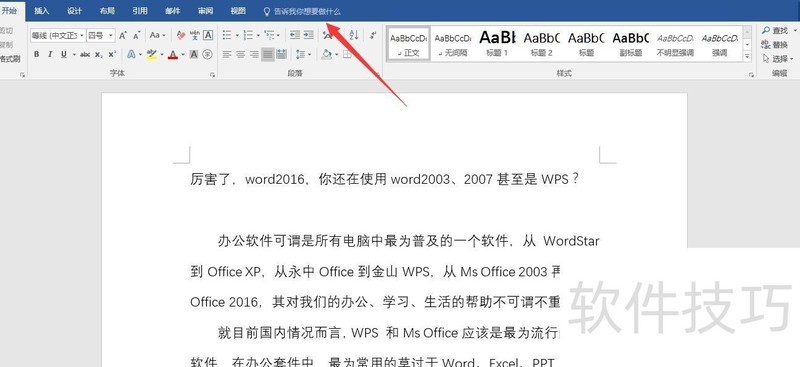Clear all formatting eraser icon

(181, 35)
